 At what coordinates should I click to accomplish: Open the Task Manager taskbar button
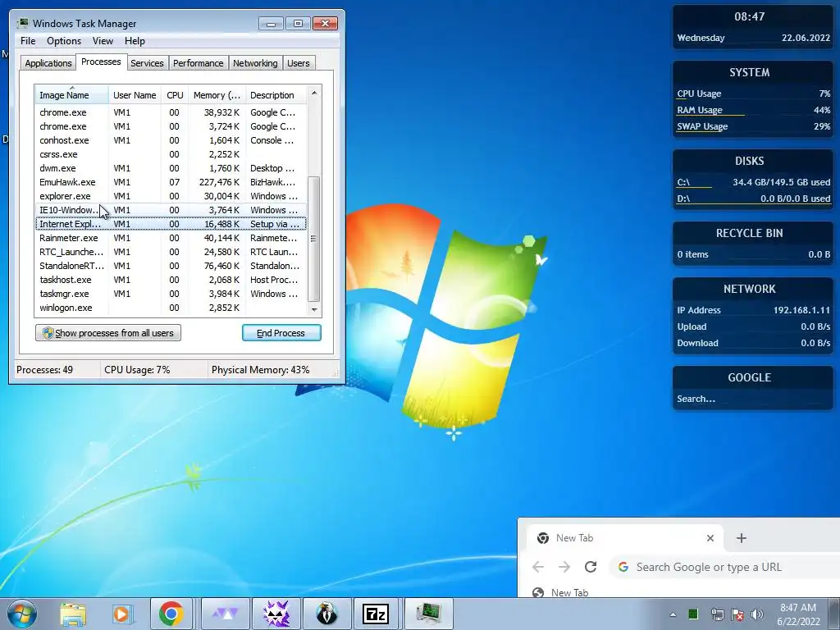pos(428,614)
